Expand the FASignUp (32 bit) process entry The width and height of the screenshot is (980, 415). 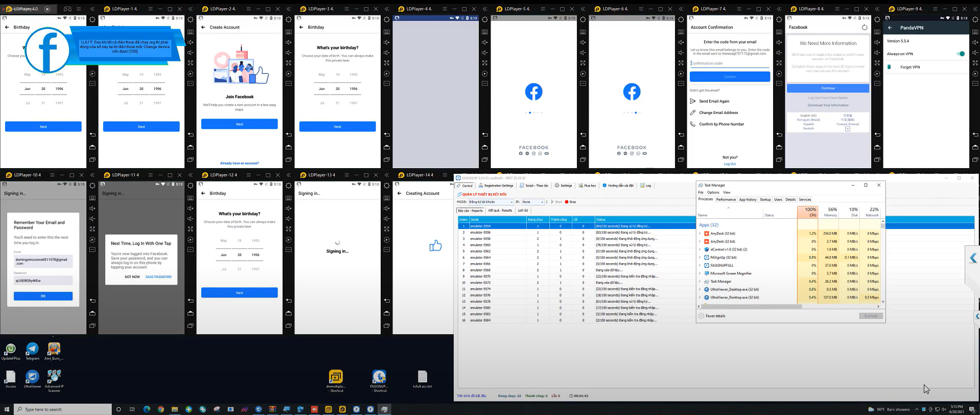pyautogui.click(x=700, y=258)
